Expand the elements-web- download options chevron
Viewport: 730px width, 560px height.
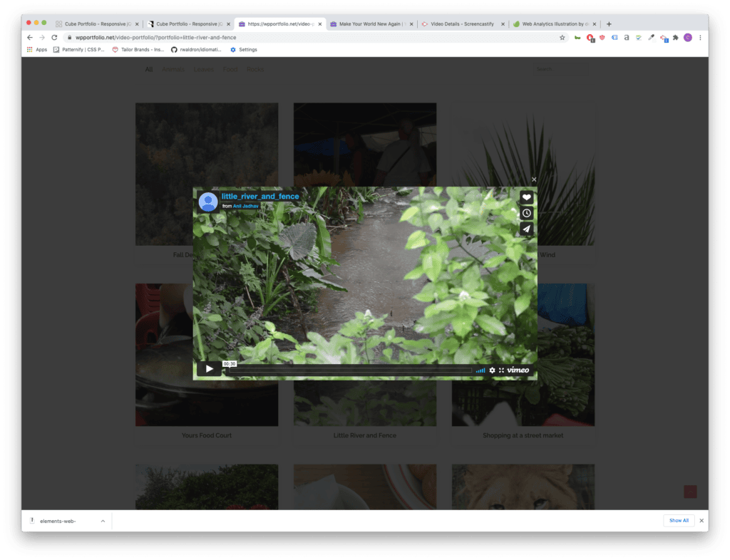103,522
